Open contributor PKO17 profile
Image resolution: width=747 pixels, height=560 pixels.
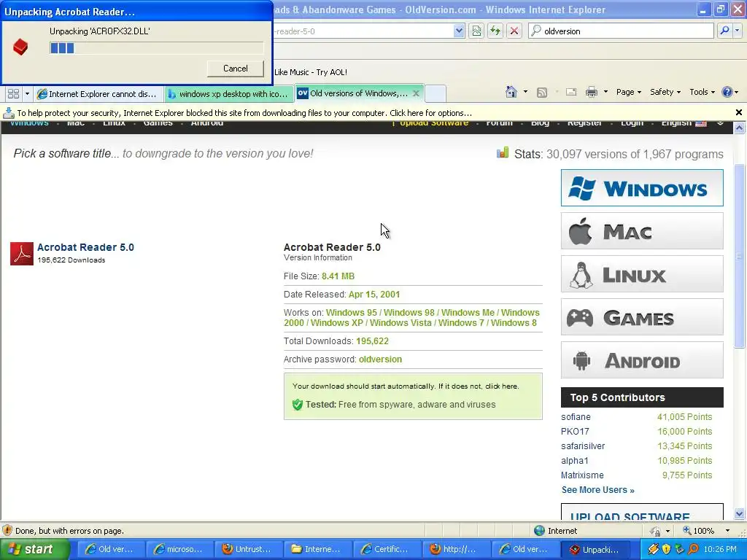tap(575, 432)
